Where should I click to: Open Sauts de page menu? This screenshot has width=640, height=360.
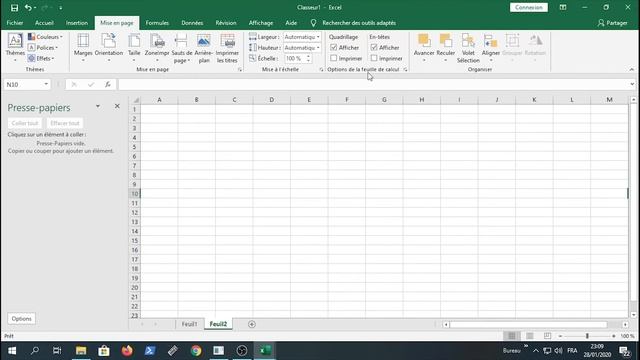click(182, 47)
